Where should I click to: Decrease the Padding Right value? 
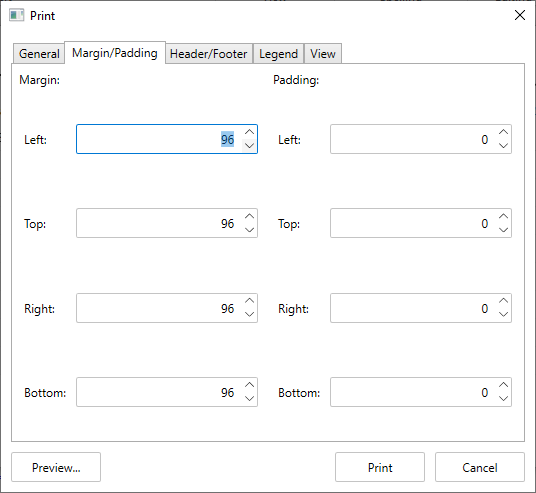click(504, 315)
